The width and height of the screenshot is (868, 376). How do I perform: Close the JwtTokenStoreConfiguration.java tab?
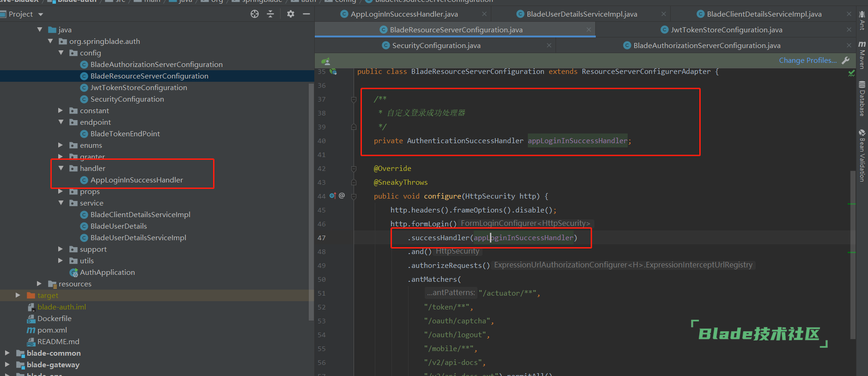tap(849, 30)
